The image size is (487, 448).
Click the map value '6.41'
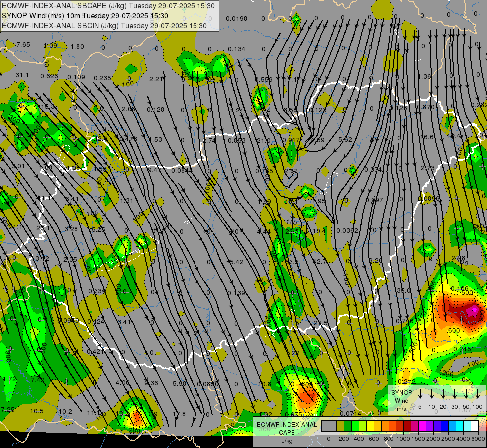pos(72,199)
